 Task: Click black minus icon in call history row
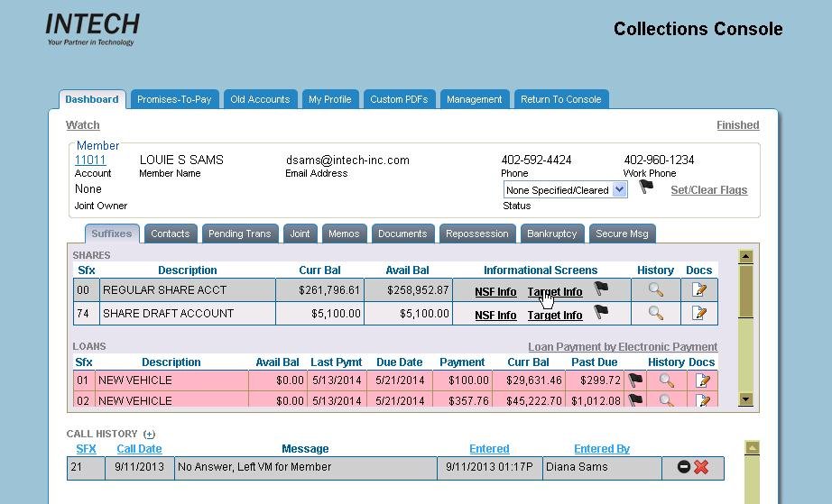click(683, 467)
